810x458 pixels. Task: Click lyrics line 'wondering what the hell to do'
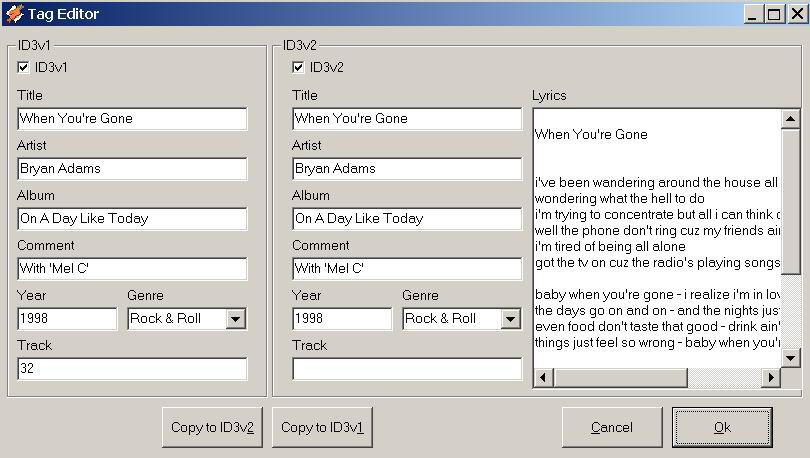[x=619, y=198]
